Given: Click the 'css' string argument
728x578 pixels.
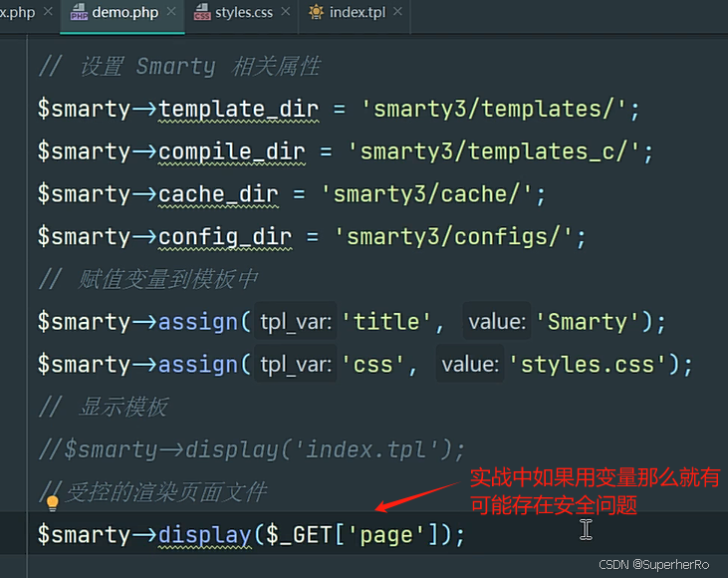Looking at the screenshot, I should 373,365.
